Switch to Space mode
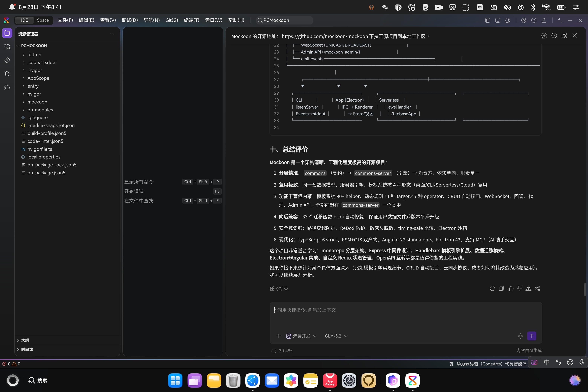The image size is (588, 392). (43, 20)
